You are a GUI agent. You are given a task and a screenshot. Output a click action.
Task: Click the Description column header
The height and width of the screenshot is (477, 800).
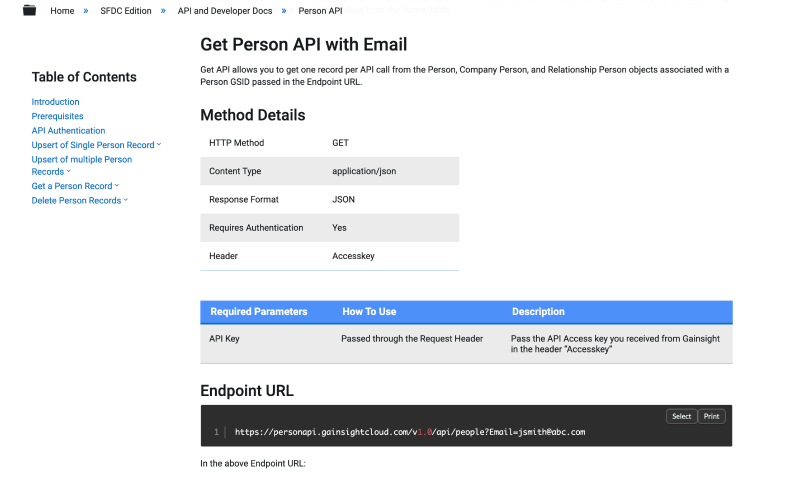click(x=538, y=312)
